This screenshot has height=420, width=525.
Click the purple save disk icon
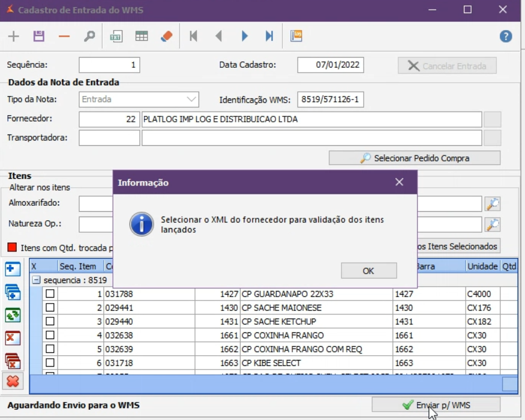click(x=39, y=37)
